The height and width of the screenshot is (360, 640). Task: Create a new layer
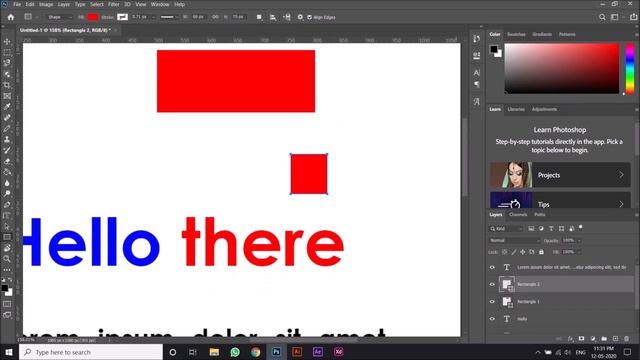616,339
